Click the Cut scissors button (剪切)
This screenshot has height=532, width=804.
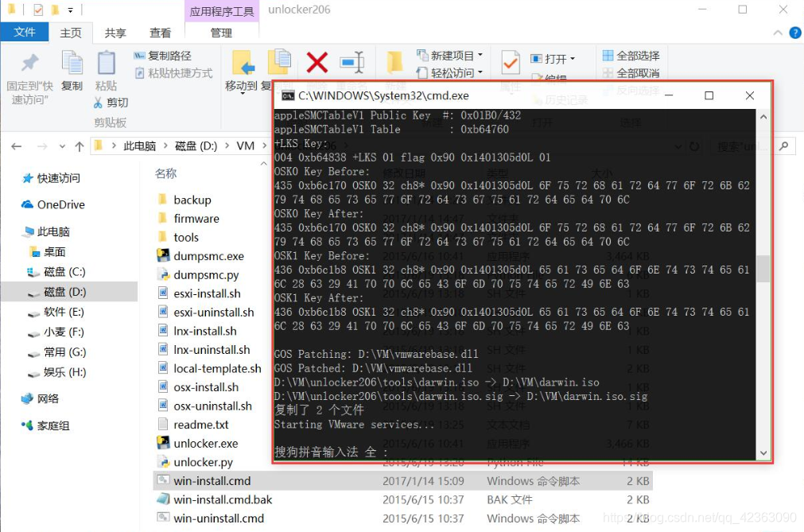click(111, 103)
